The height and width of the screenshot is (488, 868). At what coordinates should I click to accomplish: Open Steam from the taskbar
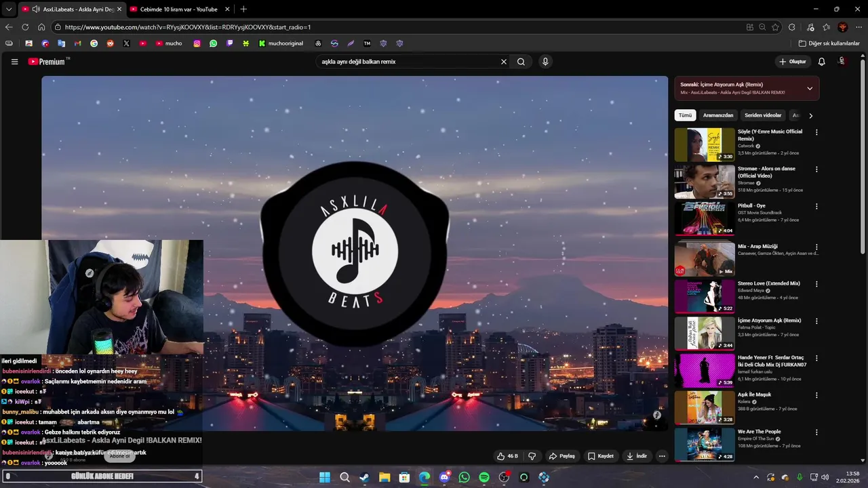(365, 477)
